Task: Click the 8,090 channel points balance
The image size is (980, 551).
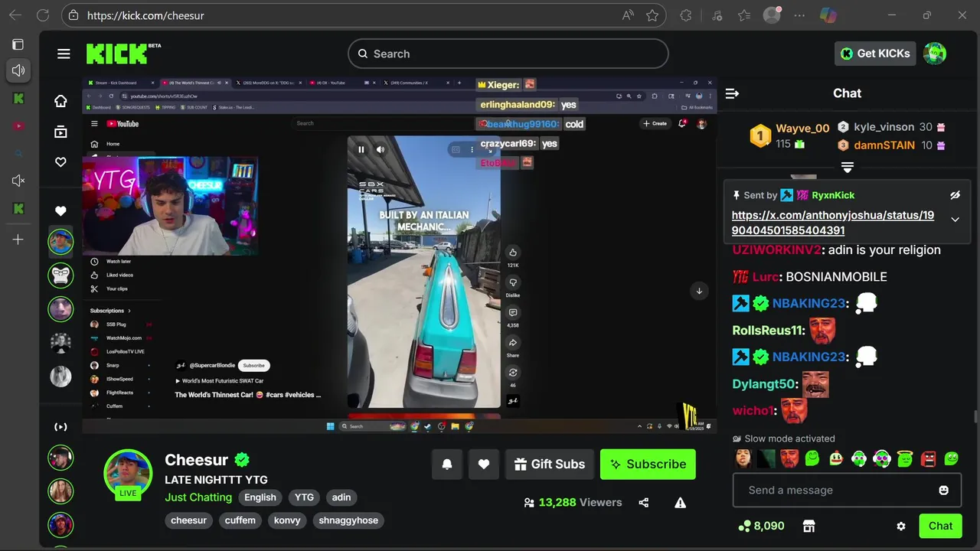Action: coord(761,526)
